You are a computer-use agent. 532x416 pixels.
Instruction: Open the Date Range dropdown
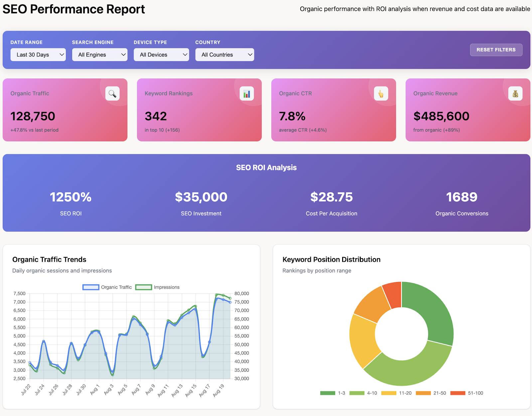click(x=38, y=55)
